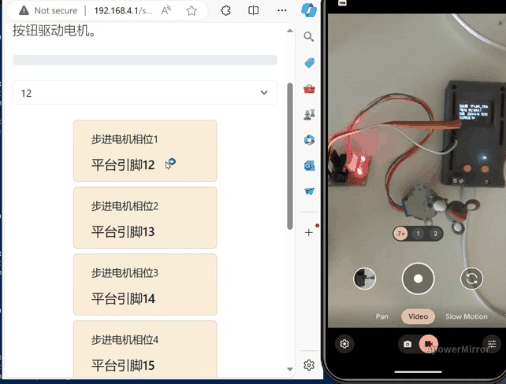Click the 步进电机相位4 平台引脚15 button
Image resolution: width=506 pixels, height=384 pixels.
pyautogui.click(x=145, y=349)
